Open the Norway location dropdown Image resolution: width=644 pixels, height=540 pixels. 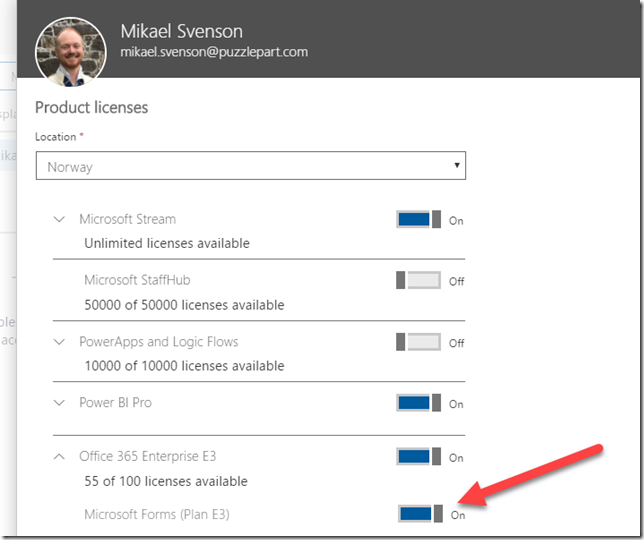click(x=251, y=165)
